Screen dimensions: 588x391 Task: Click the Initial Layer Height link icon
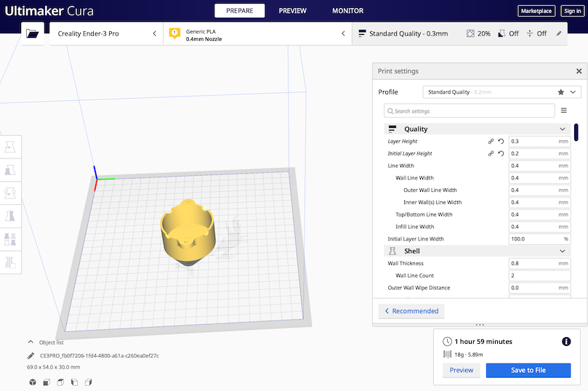click(491, 153)
